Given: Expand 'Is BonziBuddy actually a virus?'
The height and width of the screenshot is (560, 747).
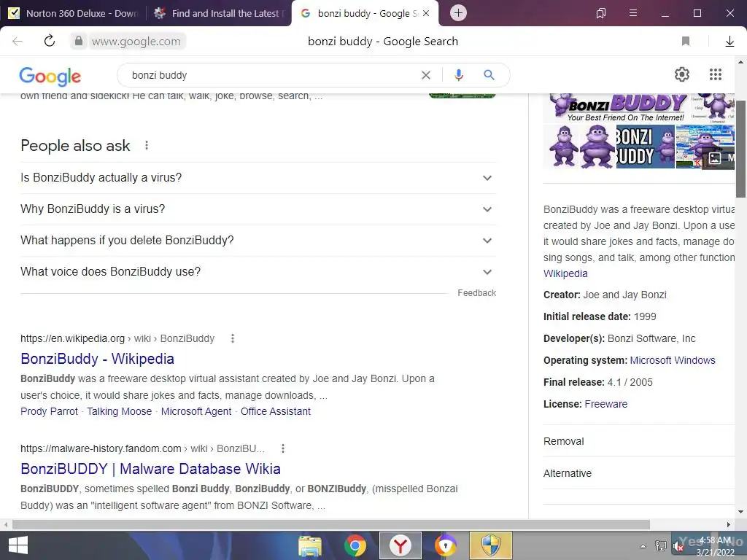Looking at the screenshot, I should tap(258, 178).
